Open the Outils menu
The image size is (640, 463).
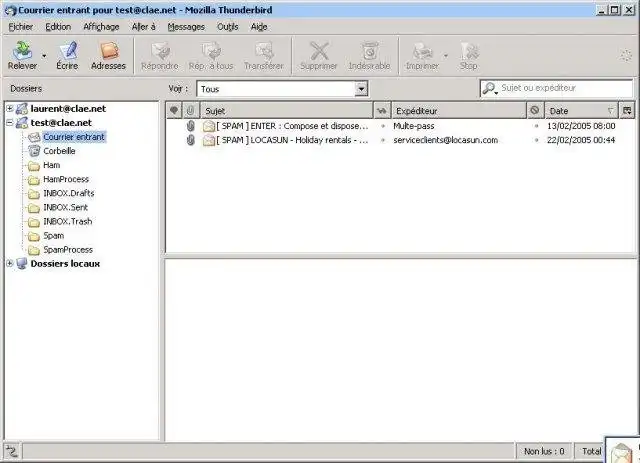pyautogui.click(x=227, y=27)
